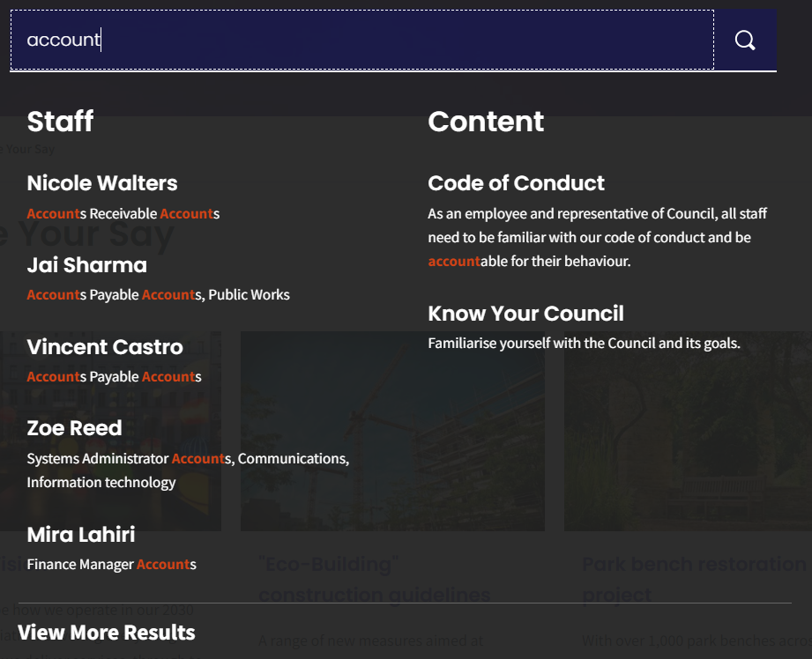View the Know Your Council article
This screenshot has width=812, height=659.
525,314
